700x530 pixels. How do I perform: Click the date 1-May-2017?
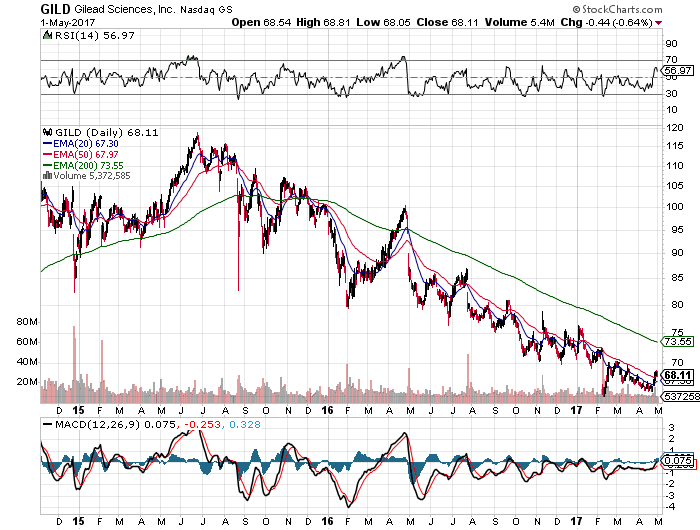point(67,22)
